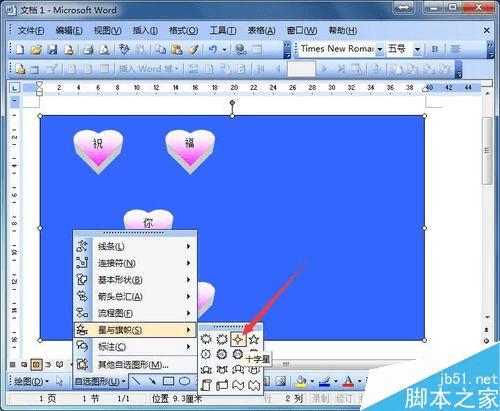The width and height of the screenshot is (500, 411).
Task: Open the font size dropdown
Action: click(x=417, y=49)
